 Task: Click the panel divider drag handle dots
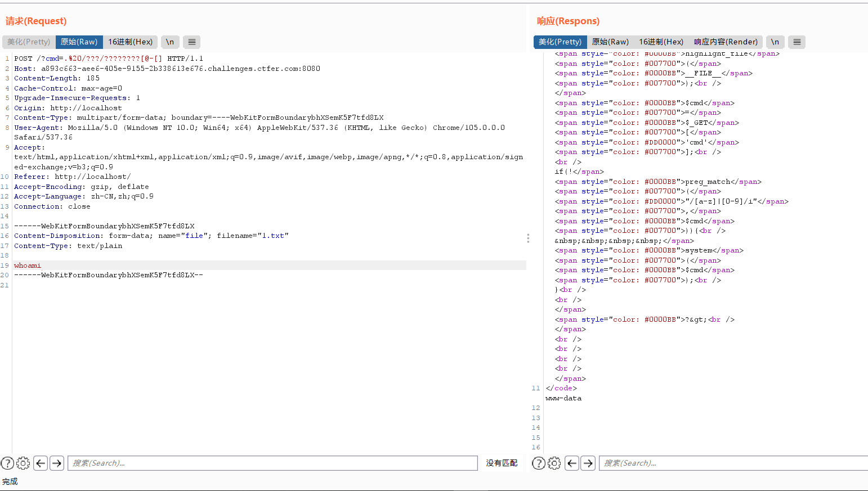(x=528, y=238)
